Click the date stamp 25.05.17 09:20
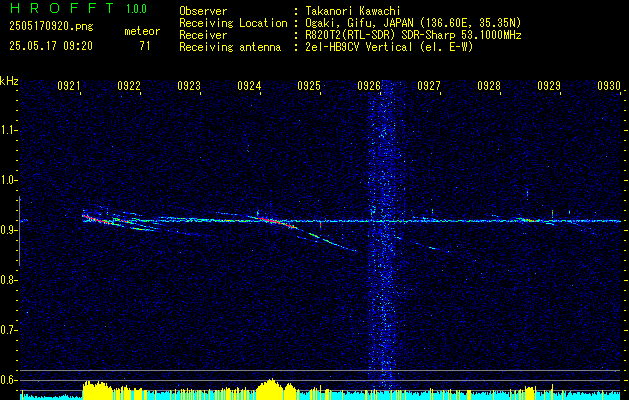 coord(51,46)
